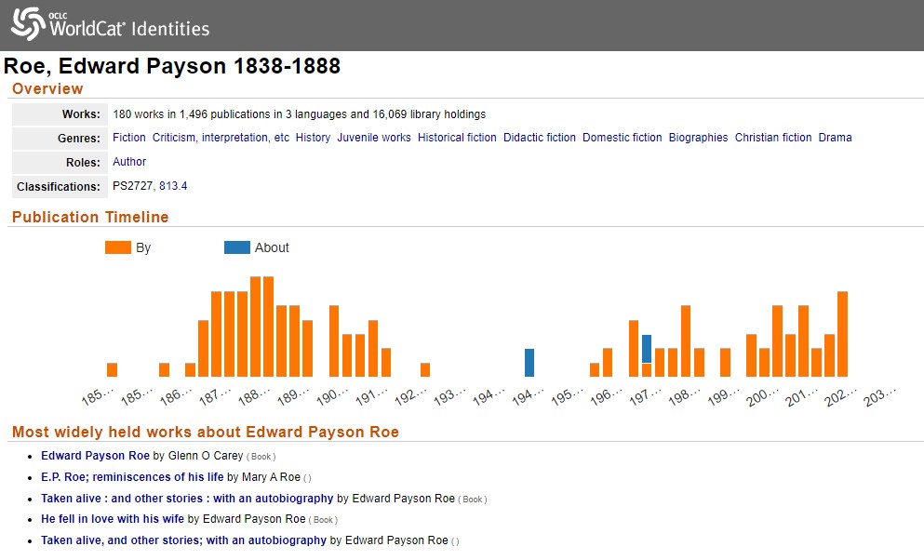Viewport: 924px width, 560px height.
Task: Open 'He fell in love with his wife'
Action: (x=113, y=519)
